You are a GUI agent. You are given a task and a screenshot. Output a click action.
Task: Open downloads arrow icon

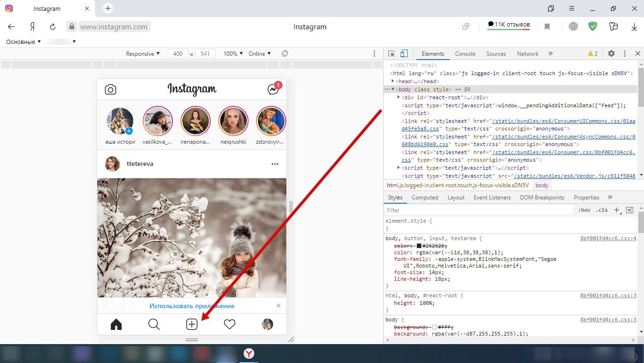[634, 27]
